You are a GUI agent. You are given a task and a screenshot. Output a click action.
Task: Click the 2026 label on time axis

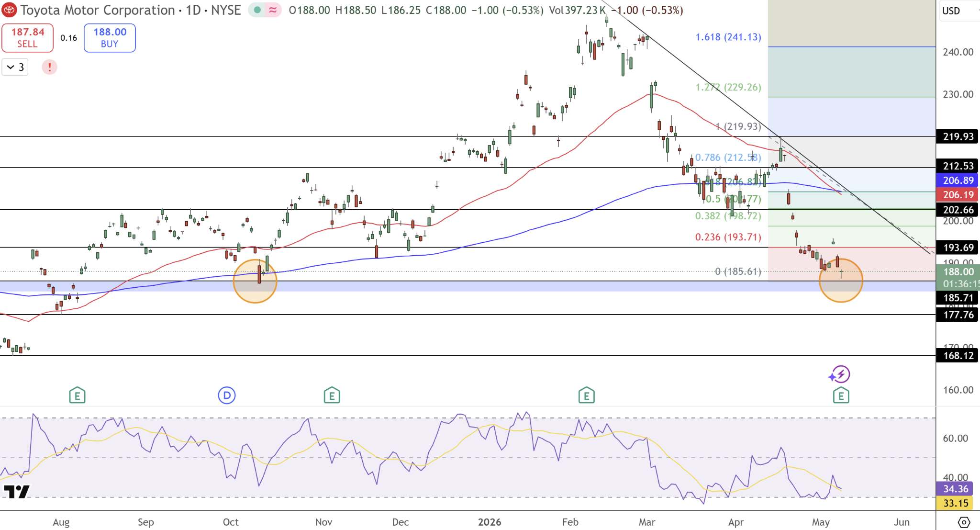489,522
